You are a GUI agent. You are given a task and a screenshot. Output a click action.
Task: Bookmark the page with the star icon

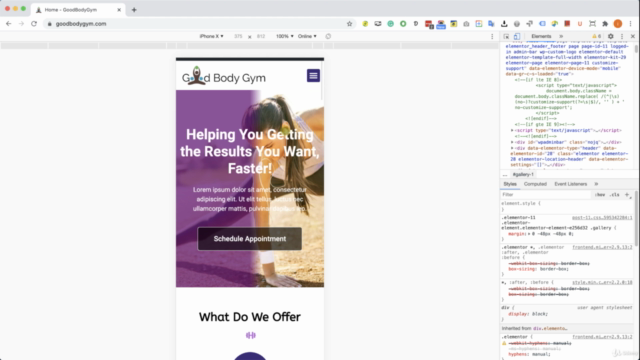point(349,24)
